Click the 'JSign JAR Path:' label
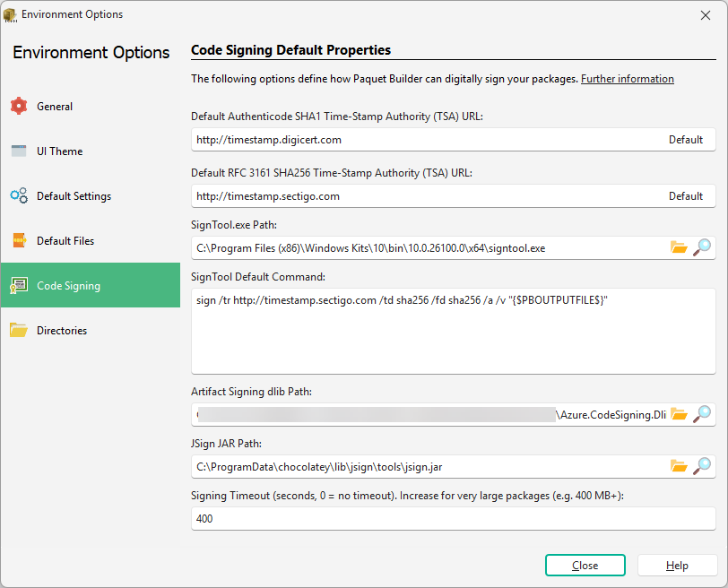 [x=226, y=444]
